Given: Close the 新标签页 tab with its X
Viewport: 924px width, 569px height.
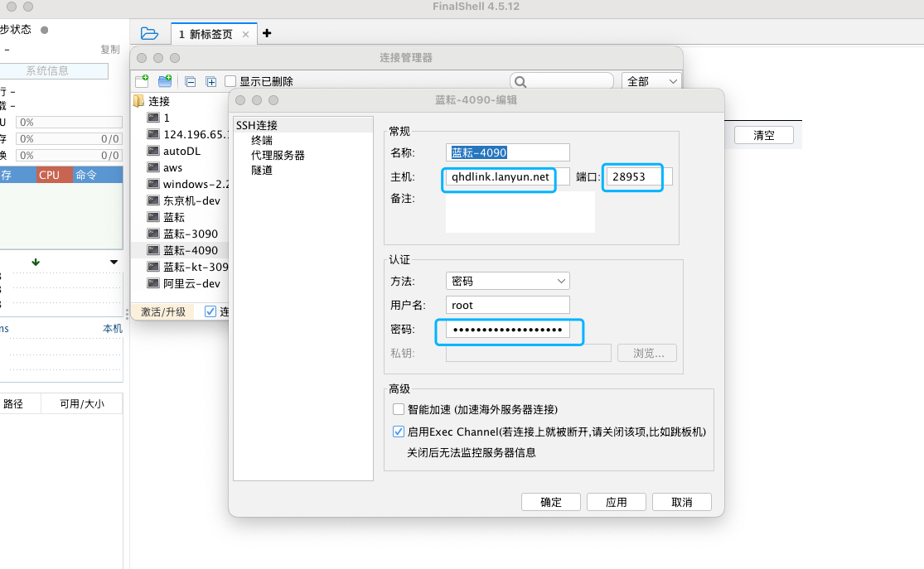Looking at the screenshot, I should [x=246, y=34].
